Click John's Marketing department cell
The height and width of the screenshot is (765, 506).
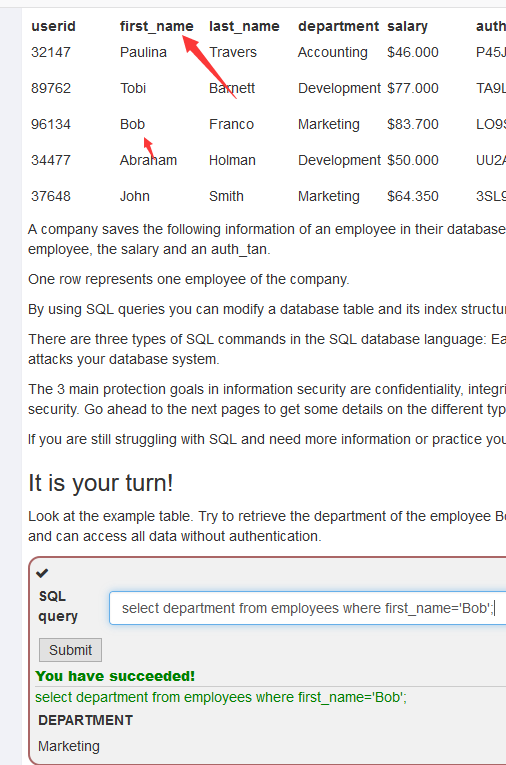(x=329, y=196)
